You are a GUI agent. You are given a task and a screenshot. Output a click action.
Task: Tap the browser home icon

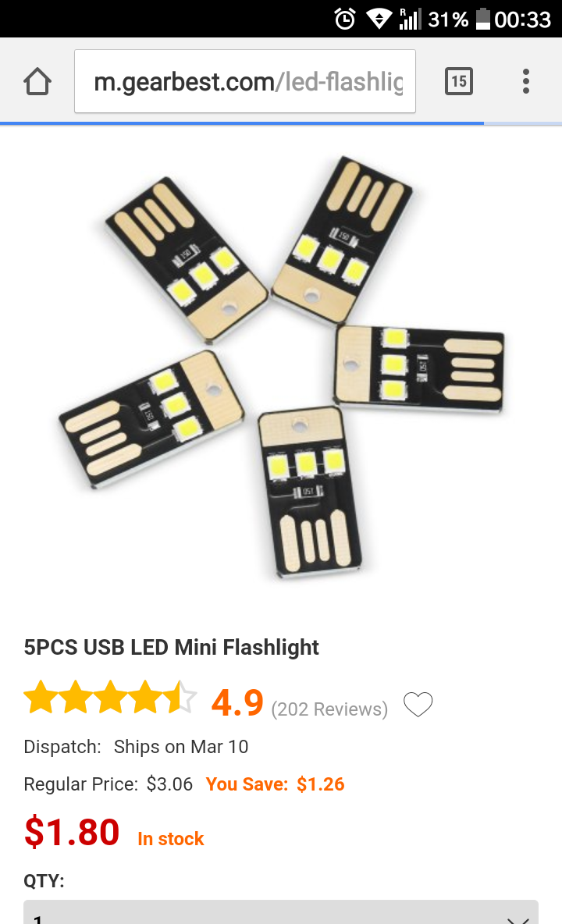click(x=37, y=81)
